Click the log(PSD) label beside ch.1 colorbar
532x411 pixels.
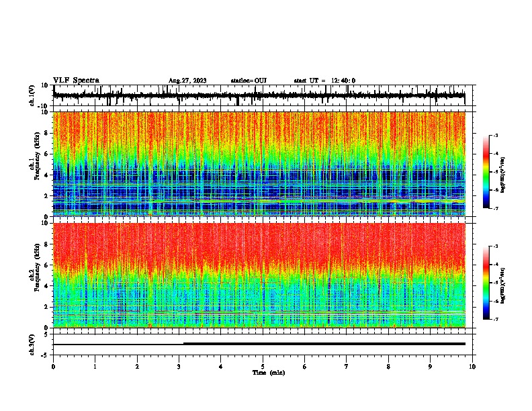point(503,175)
